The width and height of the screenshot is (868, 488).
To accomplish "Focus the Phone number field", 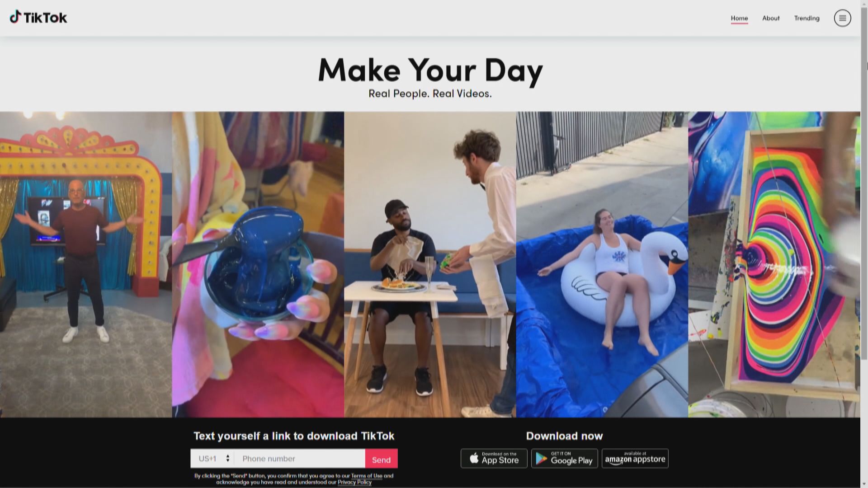I will click(300, 458).
